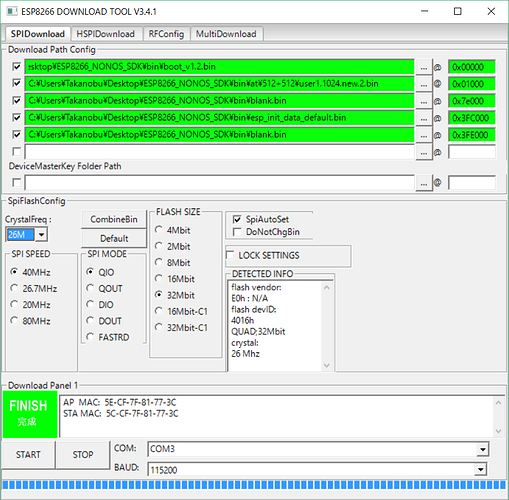509x500 pixels.
Task: Switch to the HSPIDownload tab
Action: (106, 34)
